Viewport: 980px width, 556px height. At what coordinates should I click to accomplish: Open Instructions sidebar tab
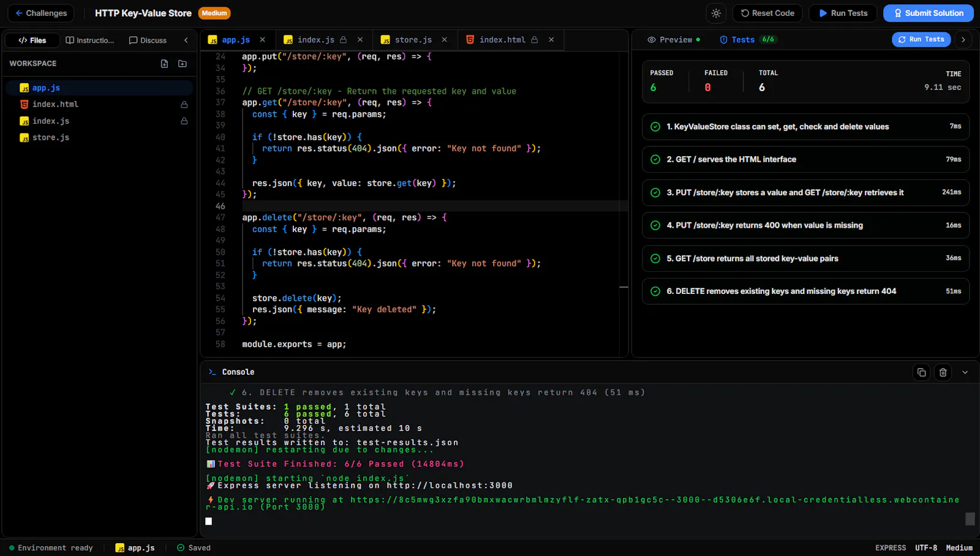click(90, 40)
